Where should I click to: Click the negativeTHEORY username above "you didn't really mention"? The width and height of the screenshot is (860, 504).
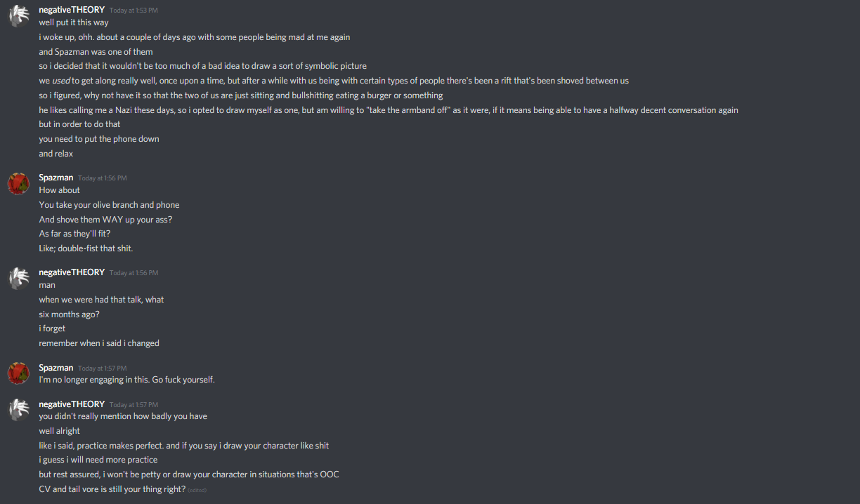pyautogui.click(x=72, y=404)
